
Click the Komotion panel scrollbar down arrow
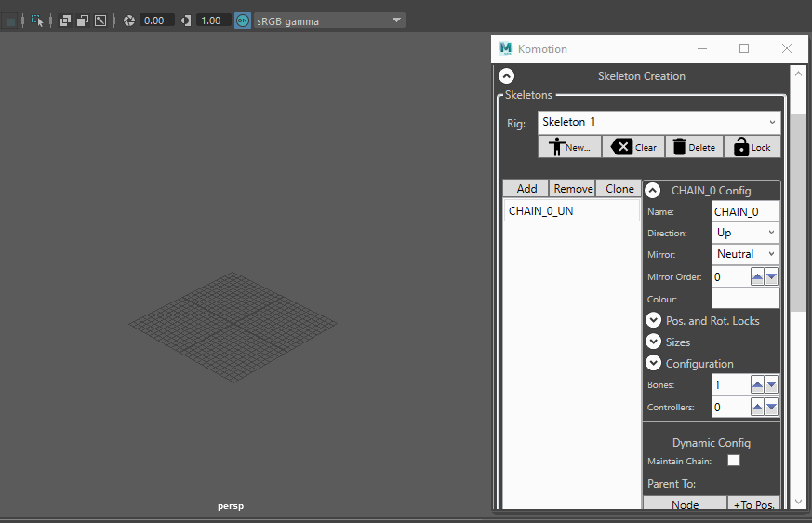click(799, 502)
